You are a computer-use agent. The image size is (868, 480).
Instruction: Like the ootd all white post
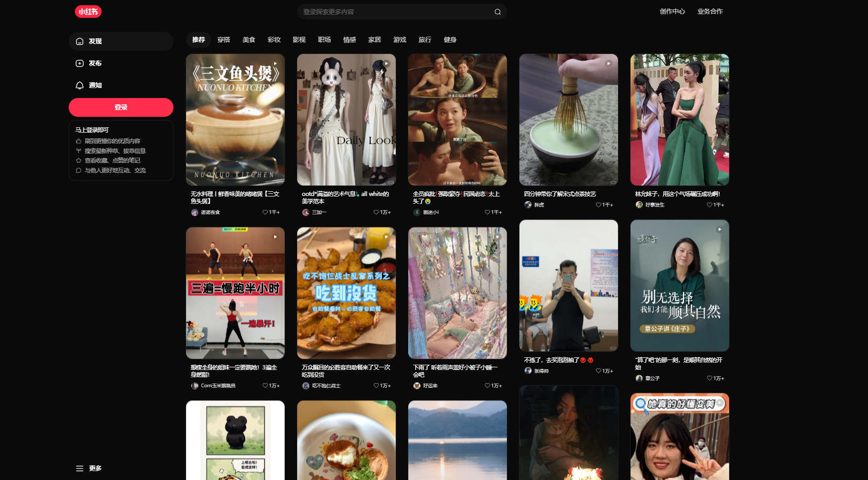[x=376, y=212]
